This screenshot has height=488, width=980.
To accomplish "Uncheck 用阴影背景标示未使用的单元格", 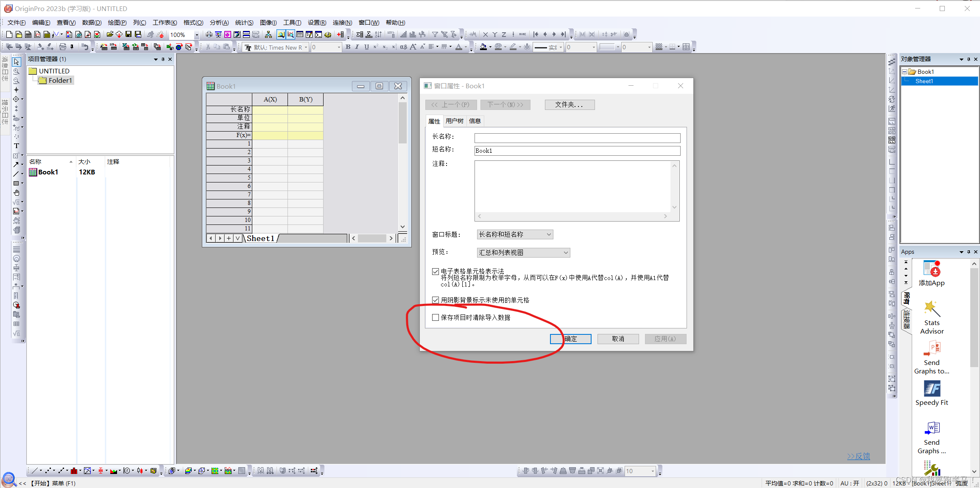I will click(x=436, y=300).
